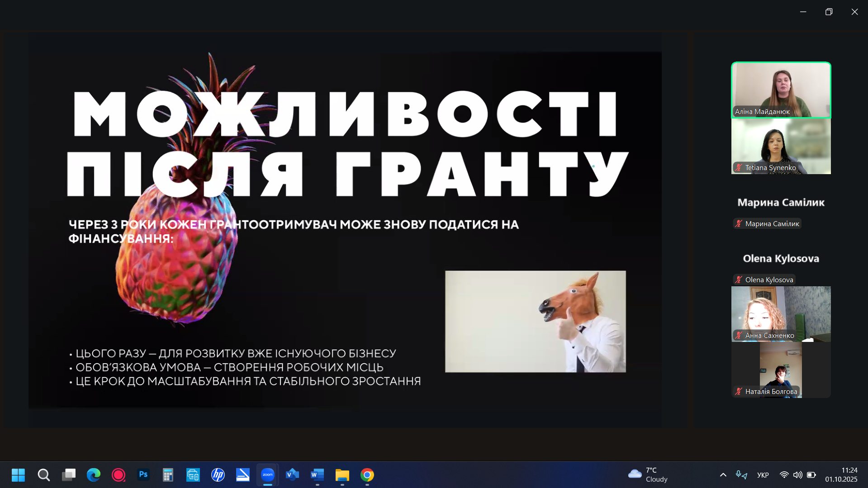Open Microsoft Visio from the taskbar
Screen dimensions: 868x488
click(292, 475)
